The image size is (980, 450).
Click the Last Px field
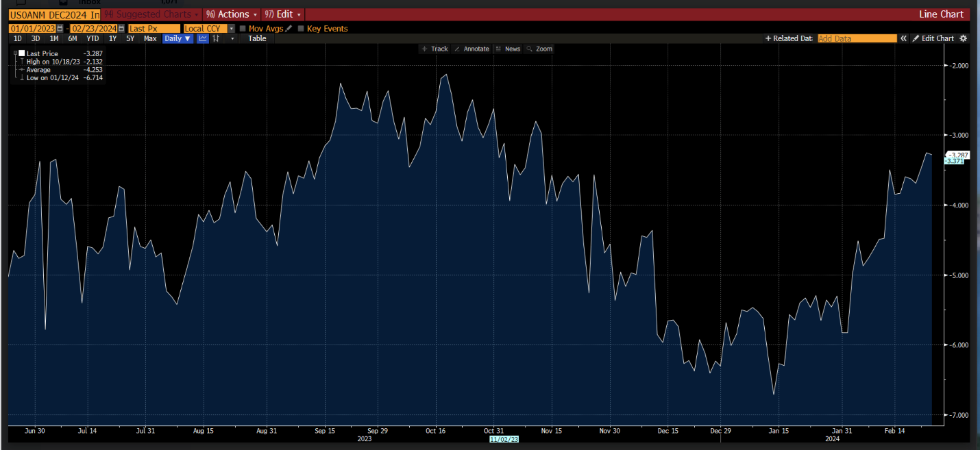click(x=154, y=29)
